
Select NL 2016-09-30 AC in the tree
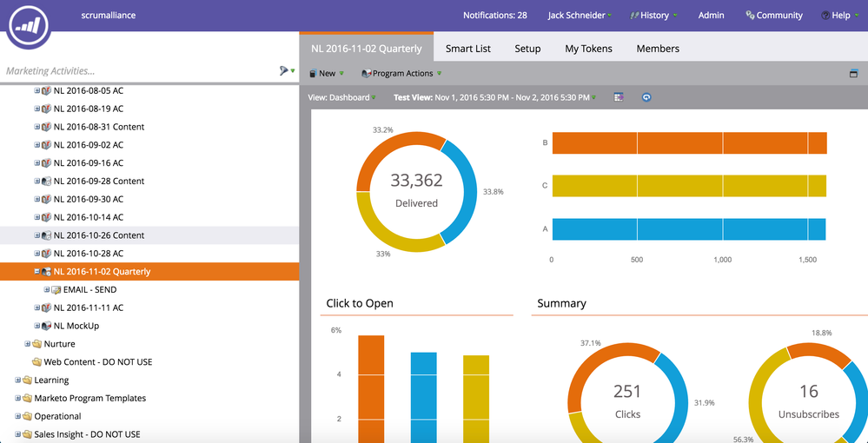point(89,200)
